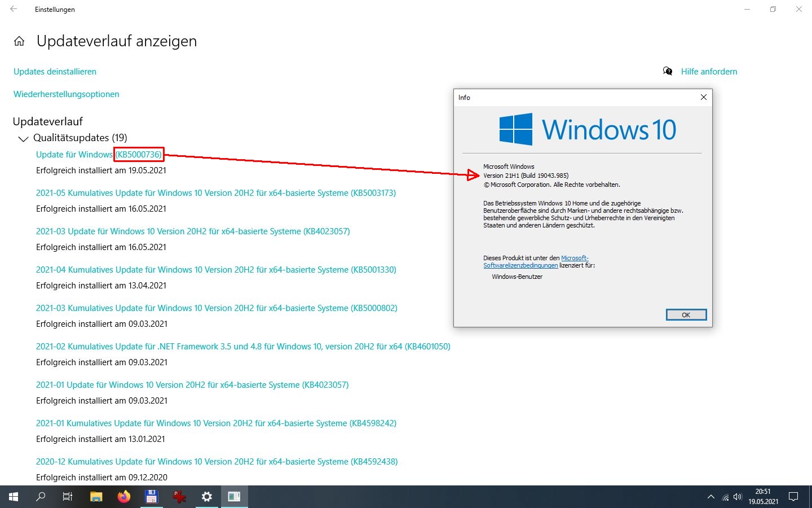
Task: Switch to Settings gear on taskbar
Action: pyautogui.click(x=206, y=497)
